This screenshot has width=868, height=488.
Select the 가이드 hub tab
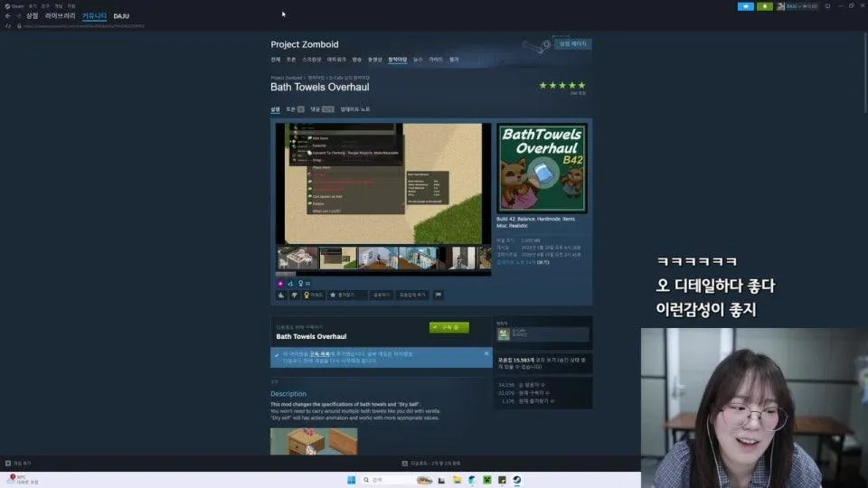coord(436,60)
